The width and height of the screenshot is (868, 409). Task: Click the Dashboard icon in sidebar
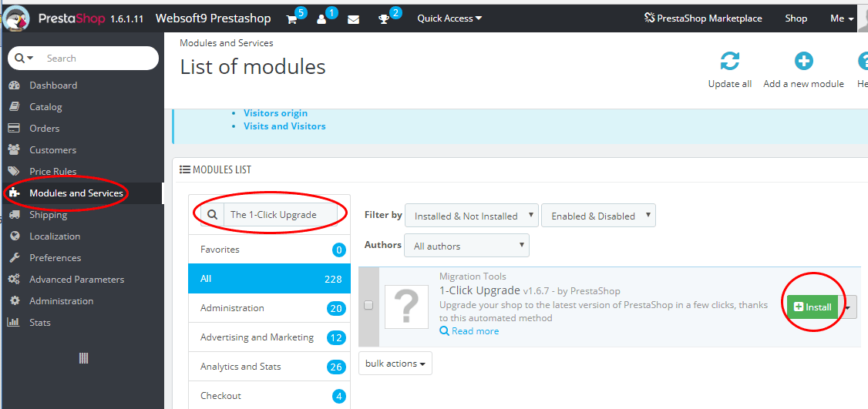pos(15,85)
